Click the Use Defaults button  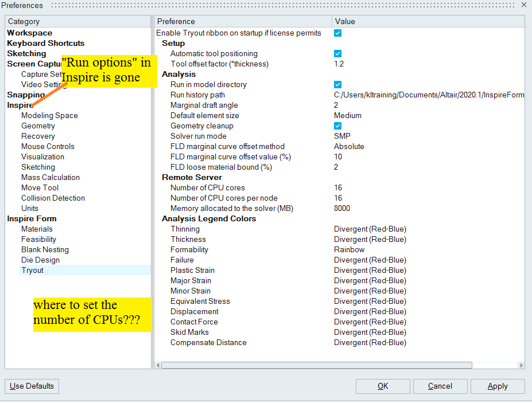(32, 386)
